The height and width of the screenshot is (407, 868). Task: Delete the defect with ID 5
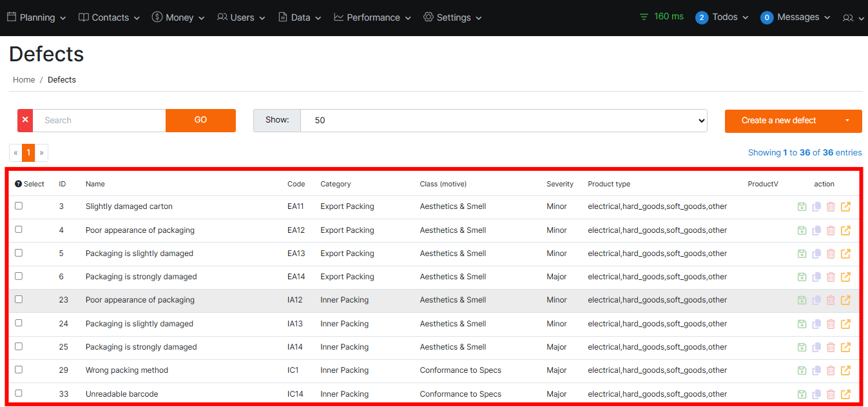point(831,253)
